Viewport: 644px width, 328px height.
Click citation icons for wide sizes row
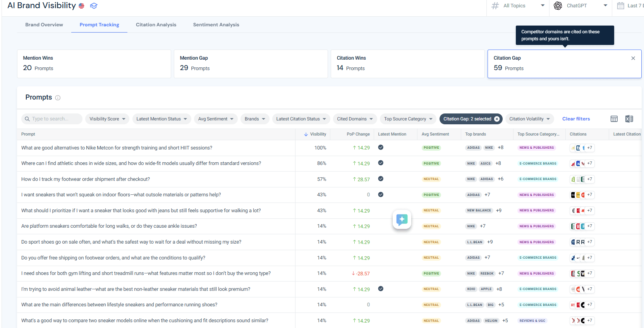(582, 163)
